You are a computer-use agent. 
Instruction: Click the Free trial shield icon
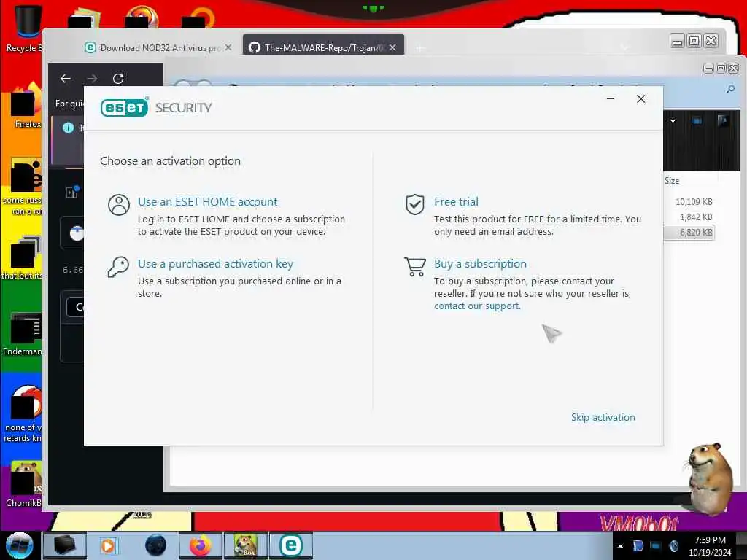click(415, 205)
